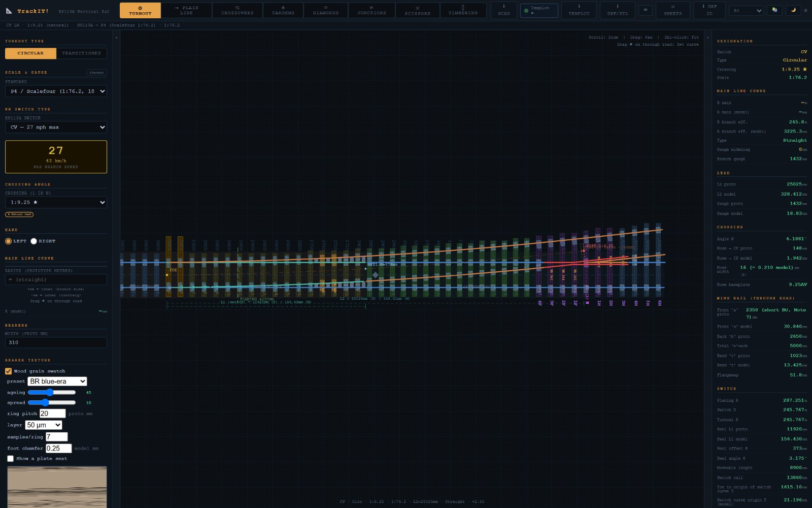Click the Natural lead badge
The image size is (812, 508).
click(19, 214)
